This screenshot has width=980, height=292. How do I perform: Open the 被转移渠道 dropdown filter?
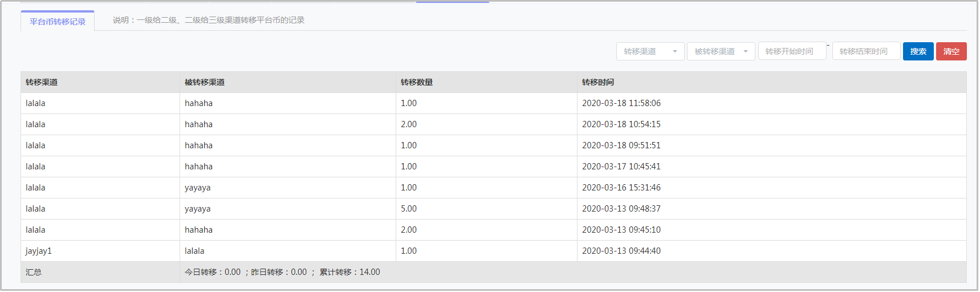(x=721, y=51)
